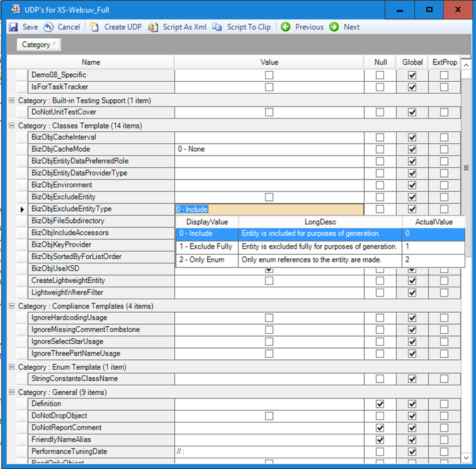
Task: Click the Create UDP document icon
Action: click(94, 27)
